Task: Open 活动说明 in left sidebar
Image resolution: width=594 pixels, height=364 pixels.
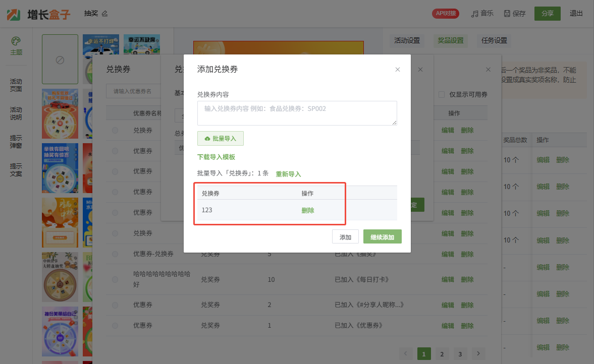Action: pyautogui.click(x=16, y=113)
